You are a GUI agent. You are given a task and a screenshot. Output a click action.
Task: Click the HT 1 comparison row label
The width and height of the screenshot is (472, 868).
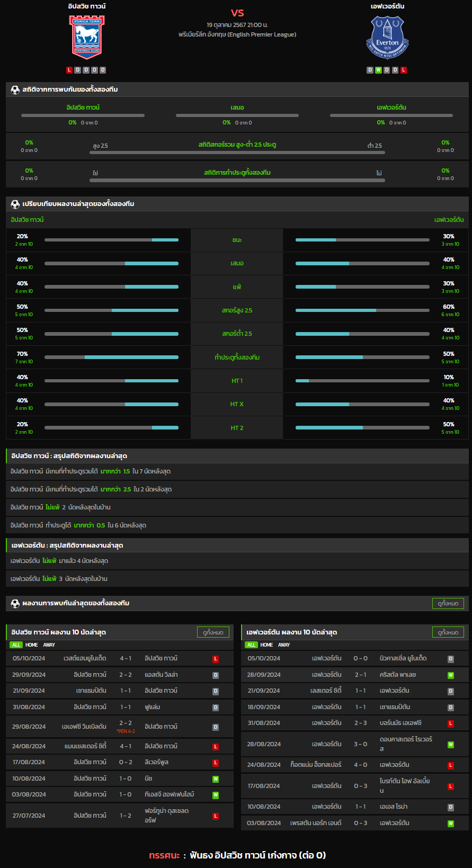click(x=237, y=381)
